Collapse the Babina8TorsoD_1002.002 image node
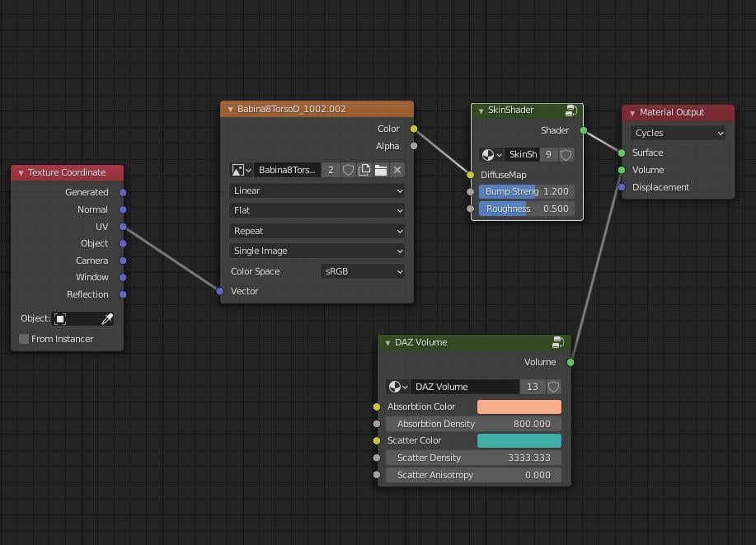 pyautogui.click(x=230, y=110)
